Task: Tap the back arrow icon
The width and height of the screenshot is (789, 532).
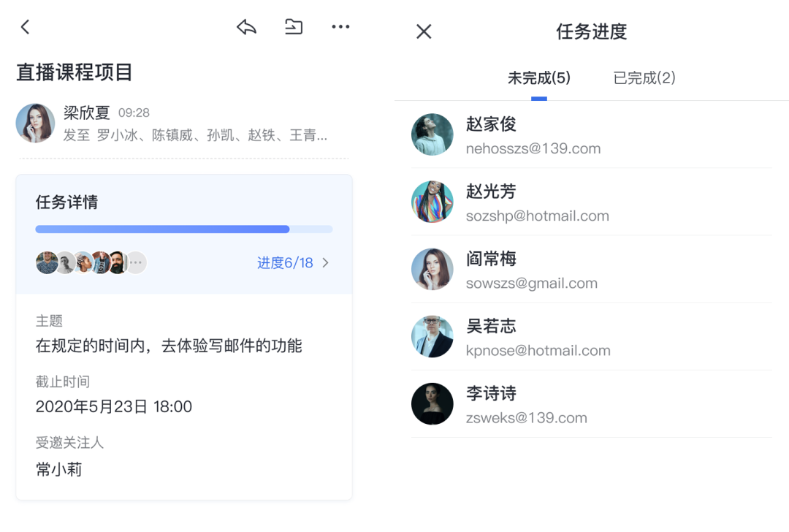Action: coord(26,27)
